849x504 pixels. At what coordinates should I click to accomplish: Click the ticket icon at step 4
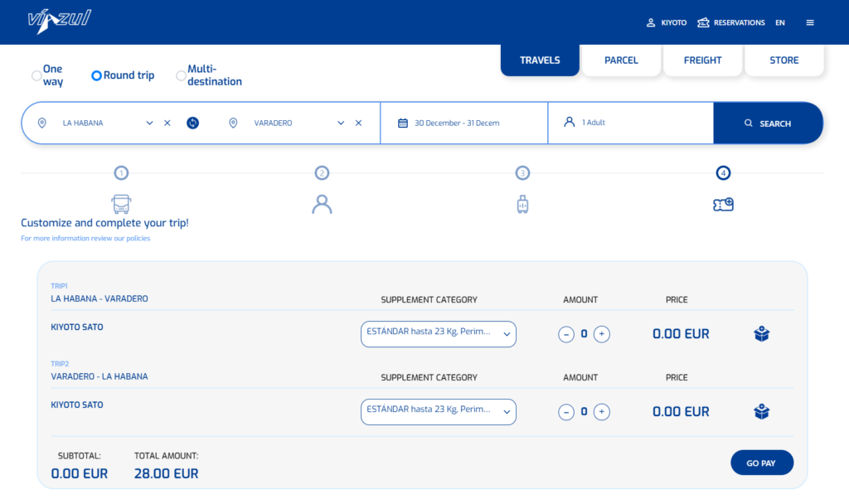pos(723,203)
